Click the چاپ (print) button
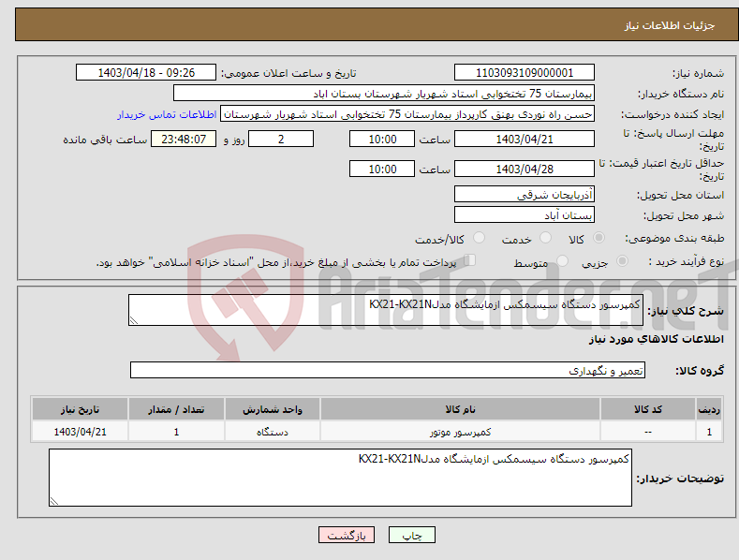This screenshot has height=560, width=739. pos(411,535)
